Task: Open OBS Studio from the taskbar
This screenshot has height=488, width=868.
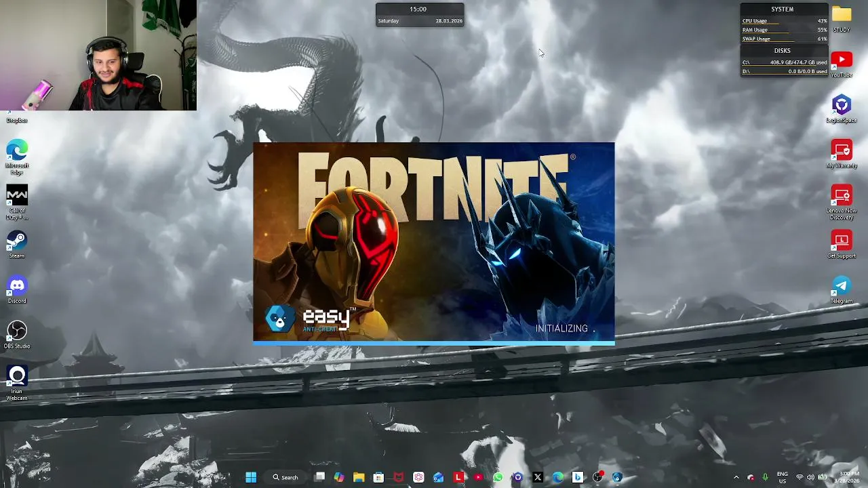Action: tap(597, 477)
